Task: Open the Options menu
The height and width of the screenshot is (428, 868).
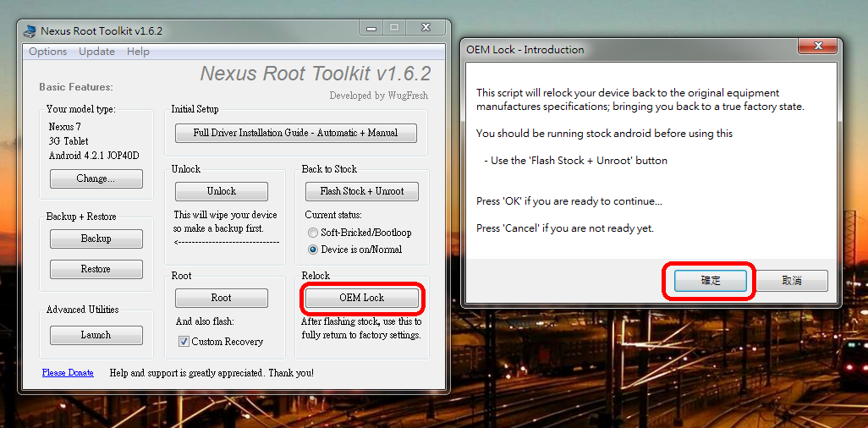Action: (47, 52)
